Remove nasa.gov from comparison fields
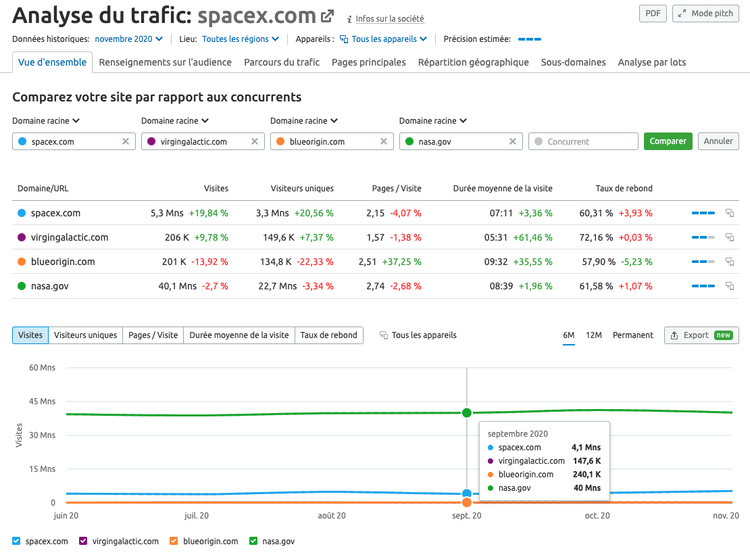This screenshot has width=750, height=553. coord(513,141)
